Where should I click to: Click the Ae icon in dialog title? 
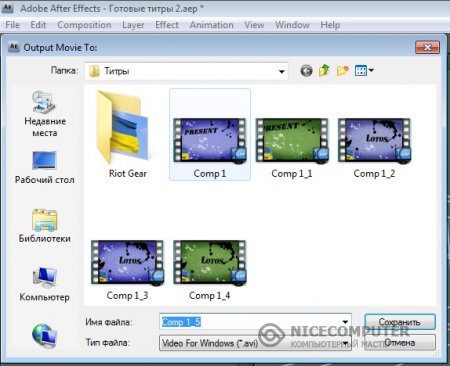(14, 47)
